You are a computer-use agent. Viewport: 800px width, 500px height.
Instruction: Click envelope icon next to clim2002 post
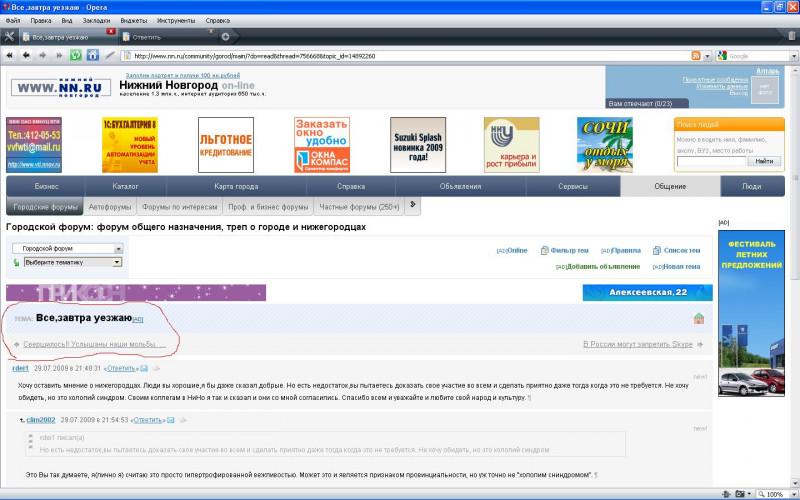coord(171,420)
